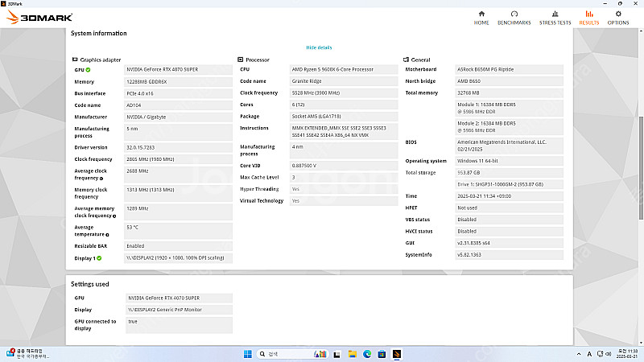Screen dimensions: 644x362
Task: Click the Operating system value Windows 11 64-bit
Action: [x=510, y=161]
